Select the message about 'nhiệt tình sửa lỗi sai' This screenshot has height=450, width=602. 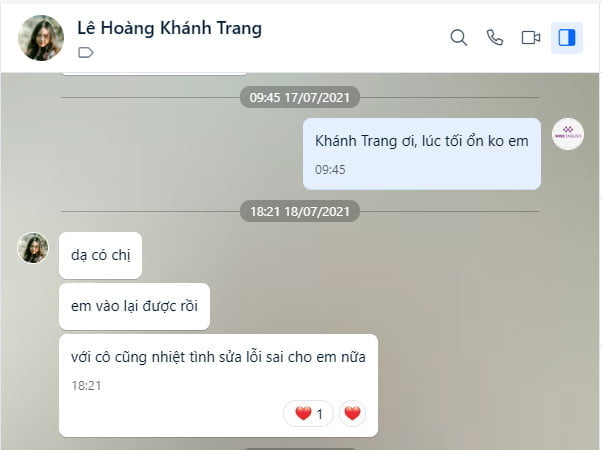(x=218, y=385)
